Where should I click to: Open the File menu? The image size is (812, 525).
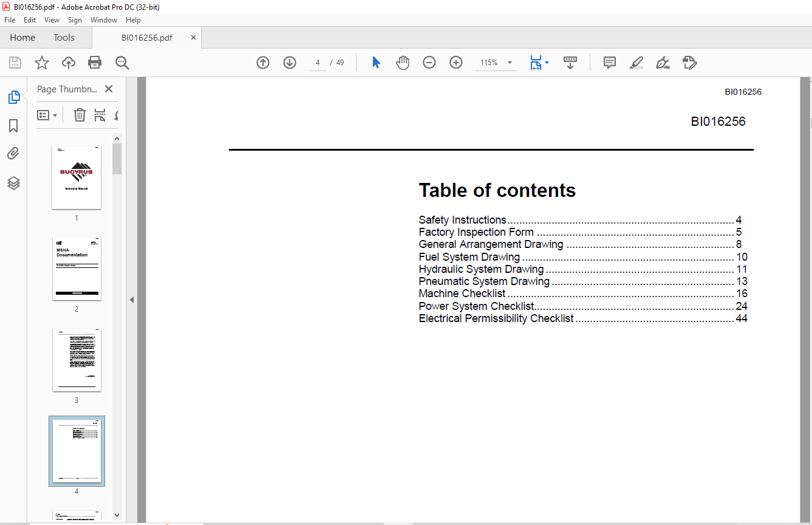click(10, 20)
